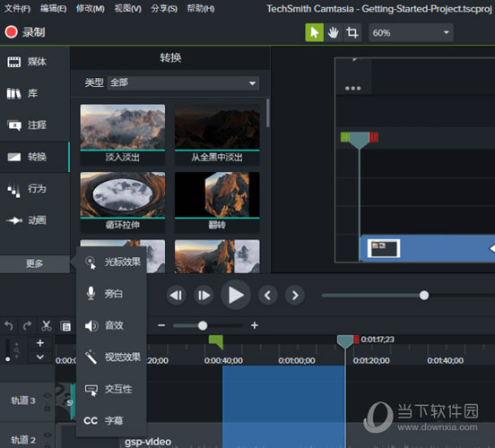Screen dimensions: 495x448
Task: Select the 转换 Transitions tab
Action: click(34, 157)
